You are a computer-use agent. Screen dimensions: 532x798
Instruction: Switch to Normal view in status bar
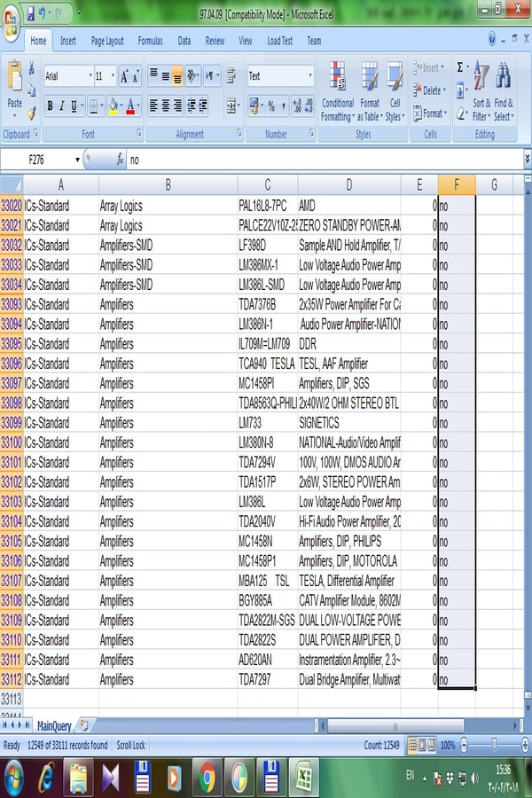(x=411, y=745)
